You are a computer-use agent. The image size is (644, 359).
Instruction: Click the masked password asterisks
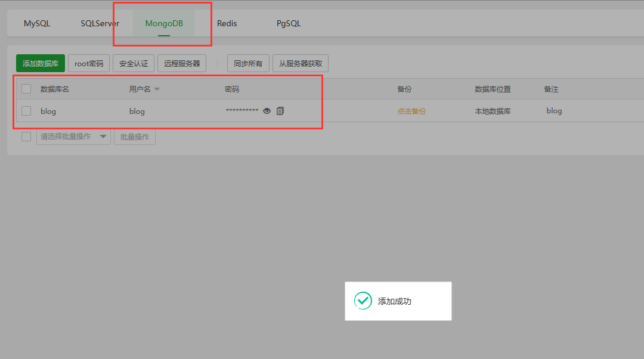(242, 110)
